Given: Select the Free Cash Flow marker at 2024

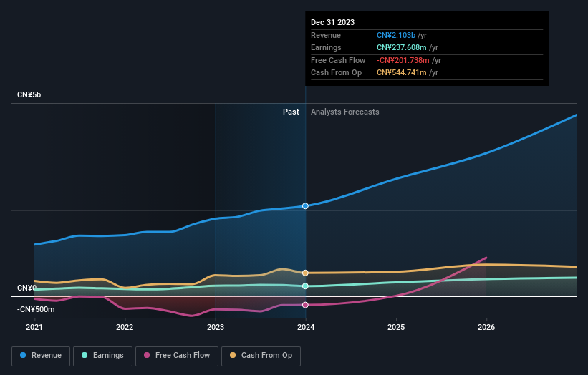Looking at the screenshot, I should pyautogui.click(x=305, y=305).
